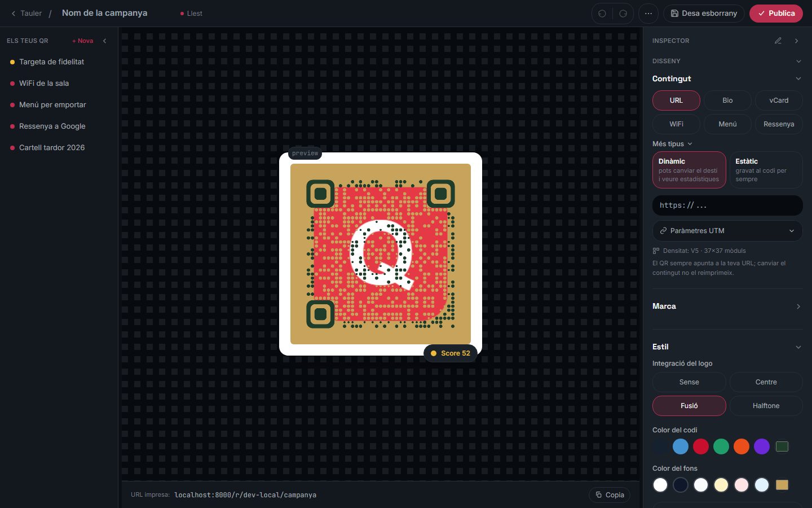Set logo integration to Centre
The width and height of the screenshot is (812, 508).
(766, 382)
